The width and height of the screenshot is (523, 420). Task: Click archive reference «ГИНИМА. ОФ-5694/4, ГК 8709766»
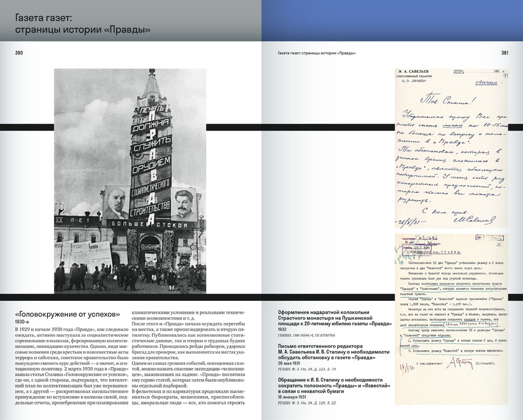click(x=306, y=335)
